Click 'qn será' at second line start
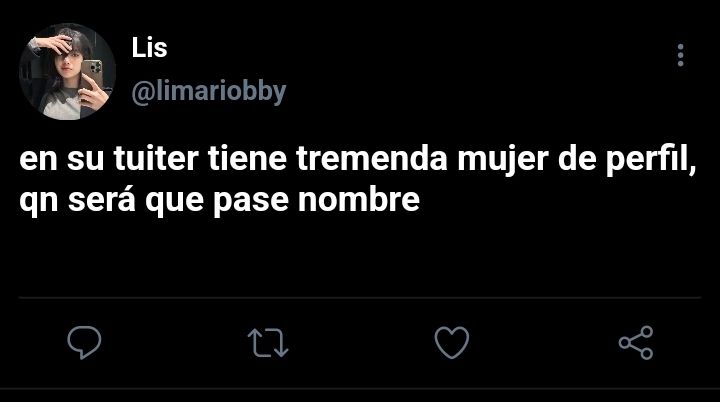Image resolution: width=720 pixels, height=402 pixels. (78, 201)
